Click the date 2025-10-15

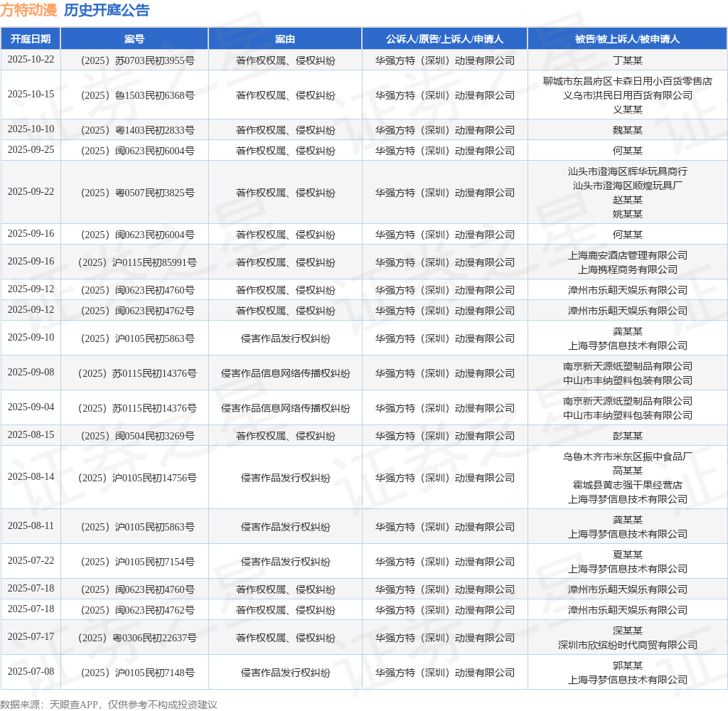pos(31,95)
